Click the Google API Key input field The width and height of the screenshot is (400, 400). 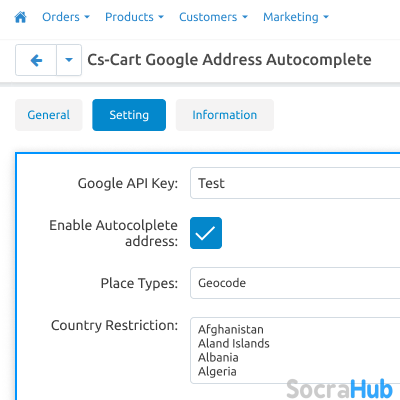pyautogui.click(x=295, y=183)
